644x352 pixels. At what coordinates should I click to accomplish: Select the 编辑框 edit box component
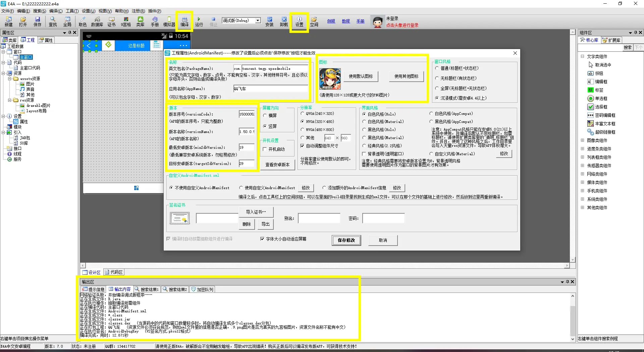pyautogui.click(x=597, y=82)
